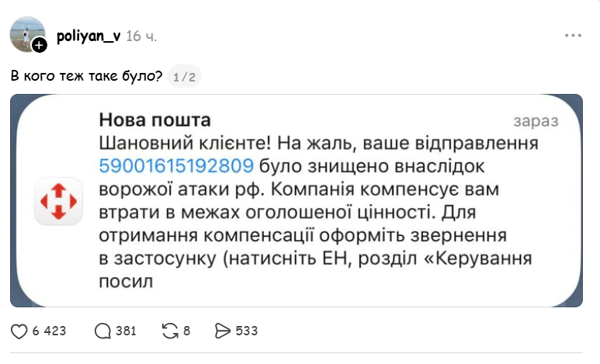Click the 381 replies count

click(126, 331)
